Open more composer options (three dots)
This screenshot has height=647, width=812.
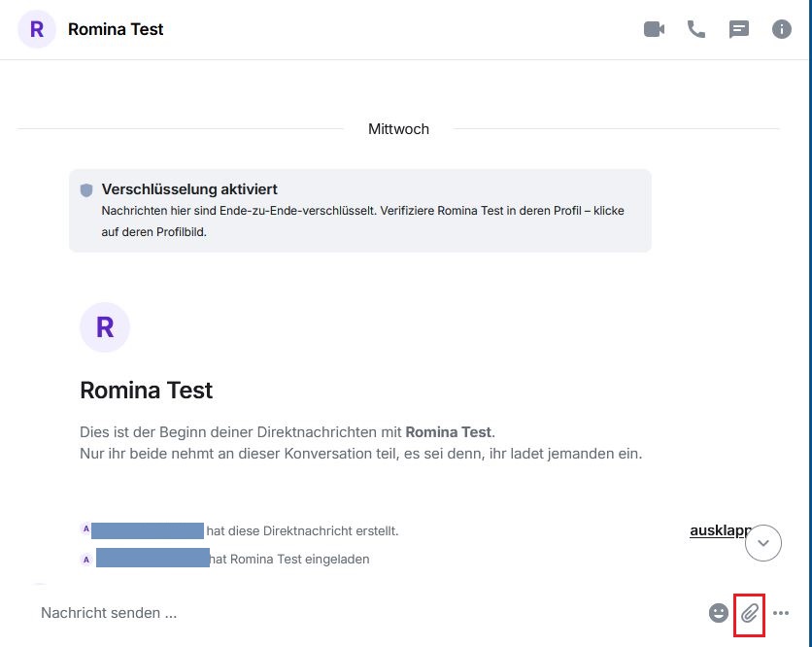point(781,613)
